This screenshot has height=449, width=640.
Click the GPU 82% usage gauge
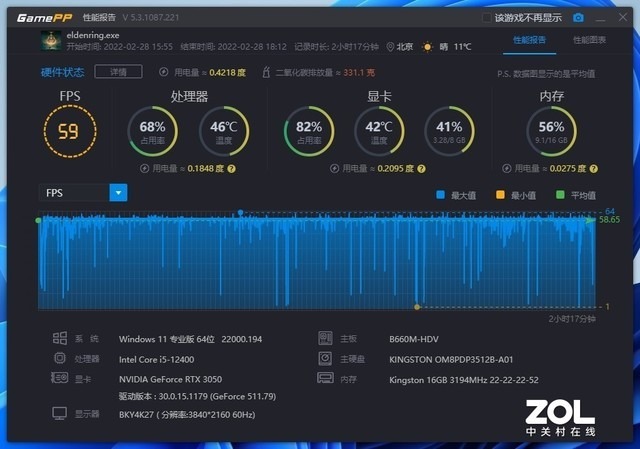point(309,131)
